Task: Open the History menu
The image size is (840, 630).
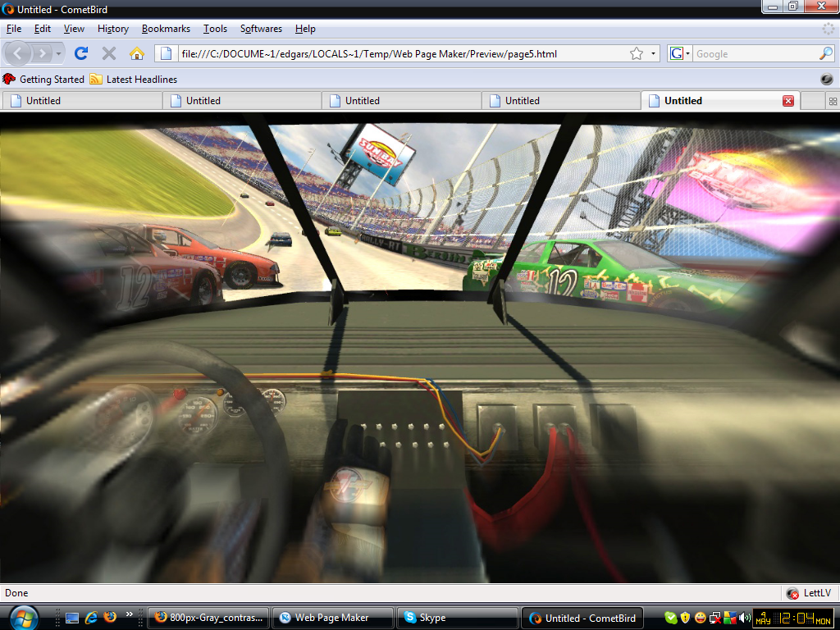Action: (113, 29)
